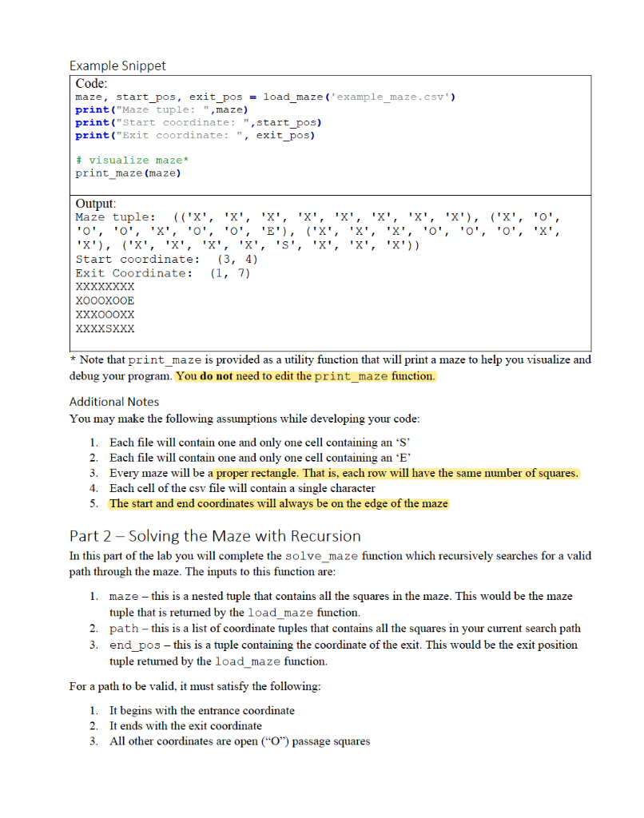Click the Additional Notes heading
This screenshot has height=818, width=644.
pos(113,402)
